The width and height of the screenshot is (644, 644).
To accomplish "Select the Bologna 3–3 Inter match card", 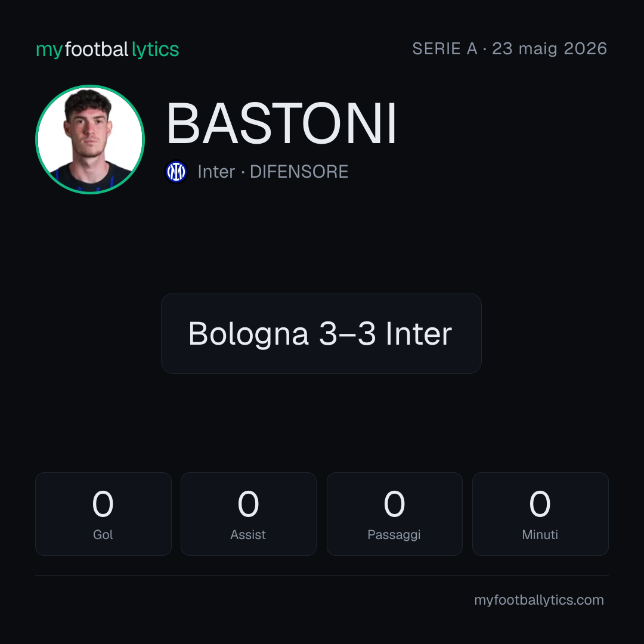I will [321, 333].
